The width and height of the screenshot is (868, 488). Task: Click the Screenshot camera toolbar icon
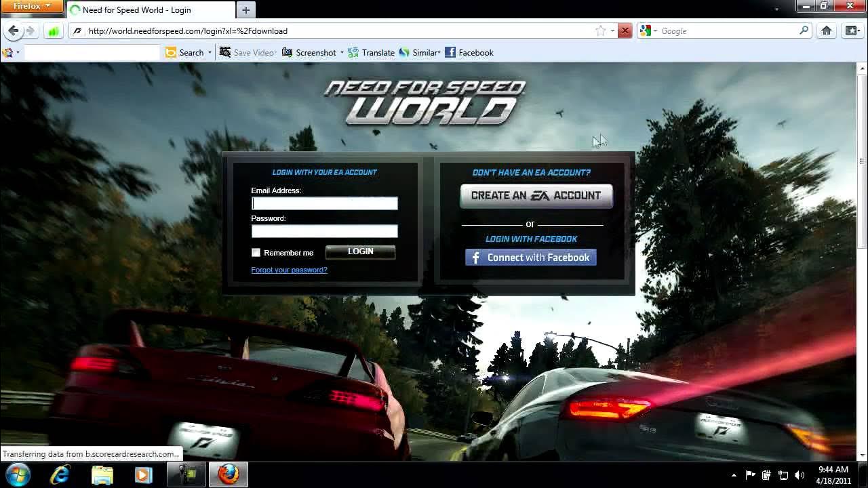pyautogui.click(x=288, y=52)
